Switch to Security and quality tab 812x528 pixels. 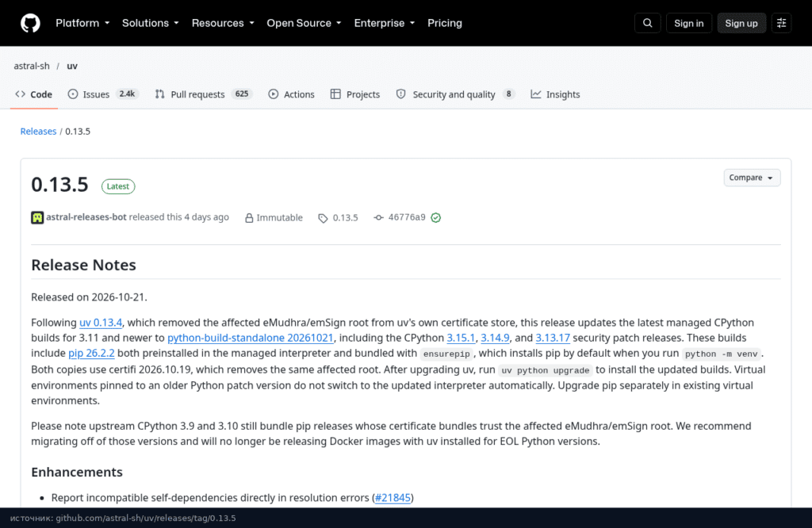455,94
